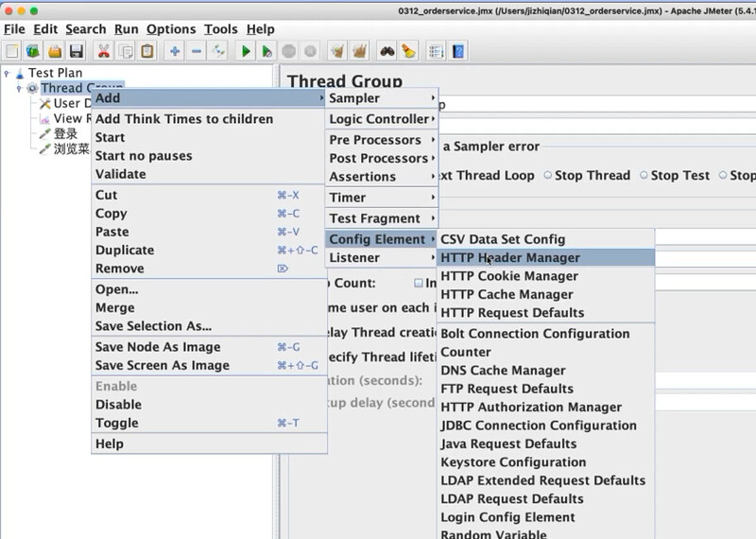Click the Reset Search brush icon
The width and height of the screenshot is (756, 539).
click(408, 51)
